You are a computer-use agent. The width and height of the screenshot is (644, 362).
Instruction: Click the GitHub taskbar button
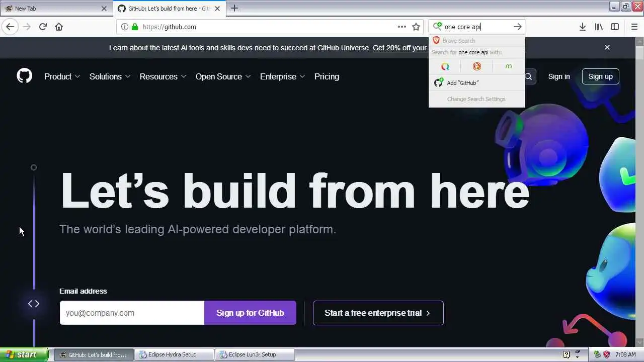(94, 354)
